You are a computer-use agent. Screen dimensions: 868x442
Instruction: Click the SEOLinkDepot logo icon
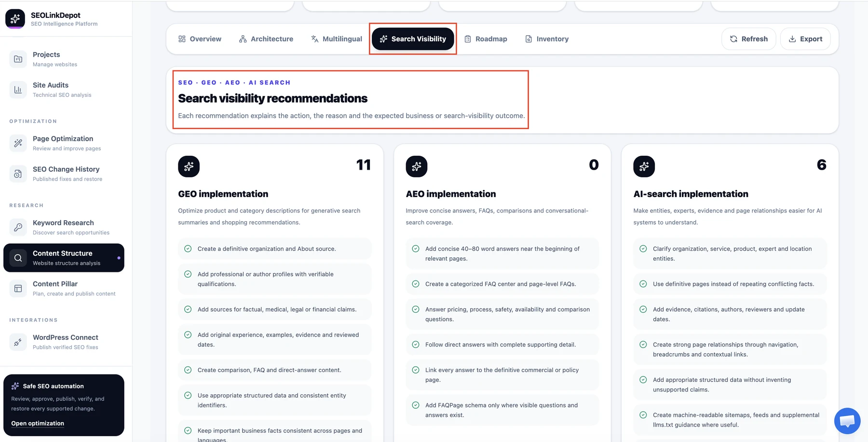15,19
